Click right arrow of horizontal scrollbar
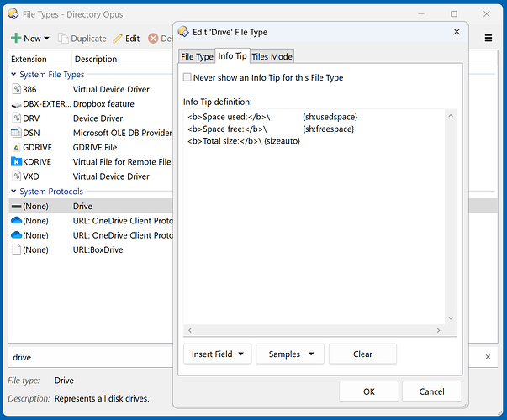The width and height of the screenshot is (507, 420). tap(438, 330)
